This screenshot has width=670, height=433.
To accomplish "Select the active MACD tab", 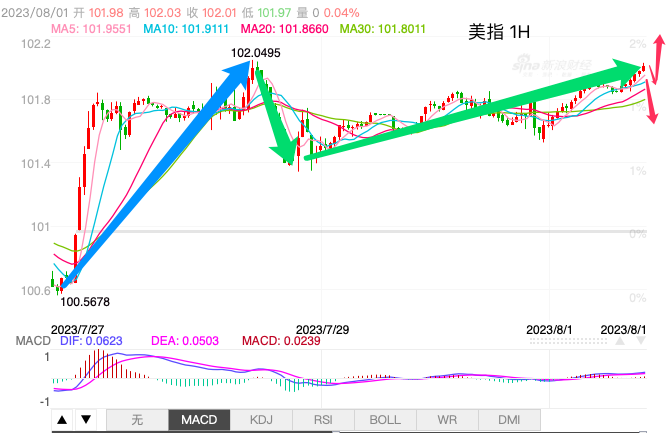I will [x=199, y=420].
